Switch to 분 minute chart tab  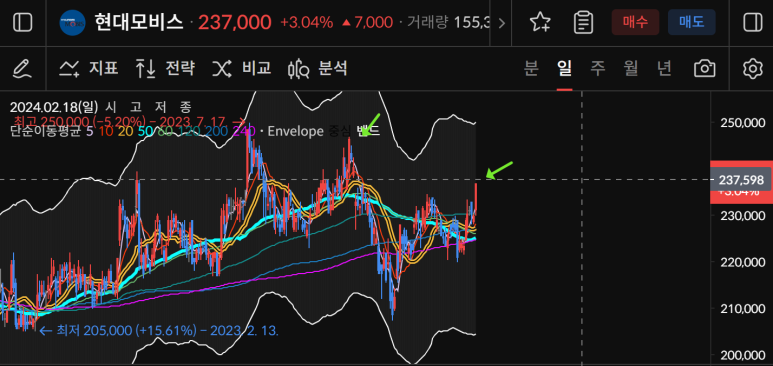pyautogui.click(x=531, y=68)
